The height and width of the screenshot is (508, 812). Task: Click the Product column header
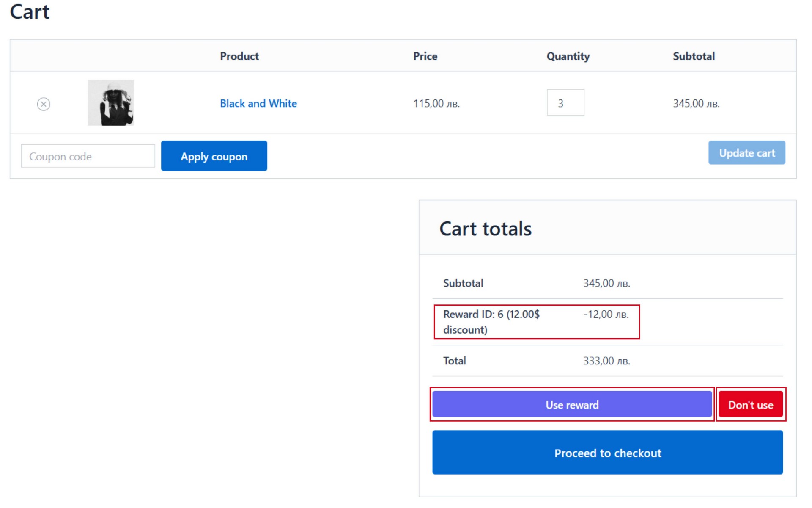click(239, 56)
